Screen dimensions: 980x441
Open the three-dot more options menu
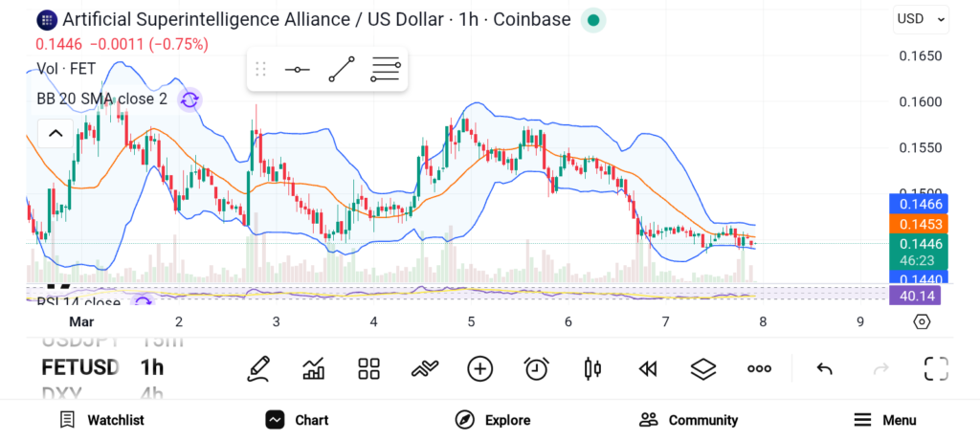point(759,368)
